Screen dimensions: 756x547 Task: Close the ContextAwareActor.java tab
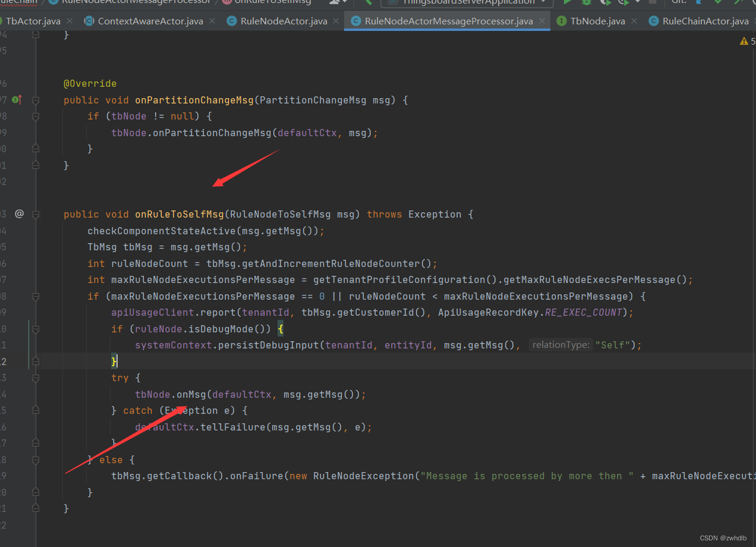click(212, 21)
